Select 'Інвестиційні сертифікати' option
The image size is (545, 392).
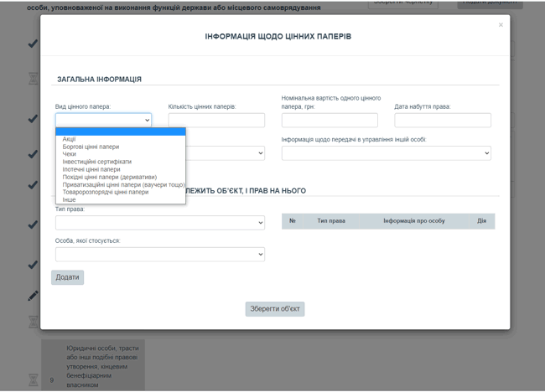[x=96, y=162]
